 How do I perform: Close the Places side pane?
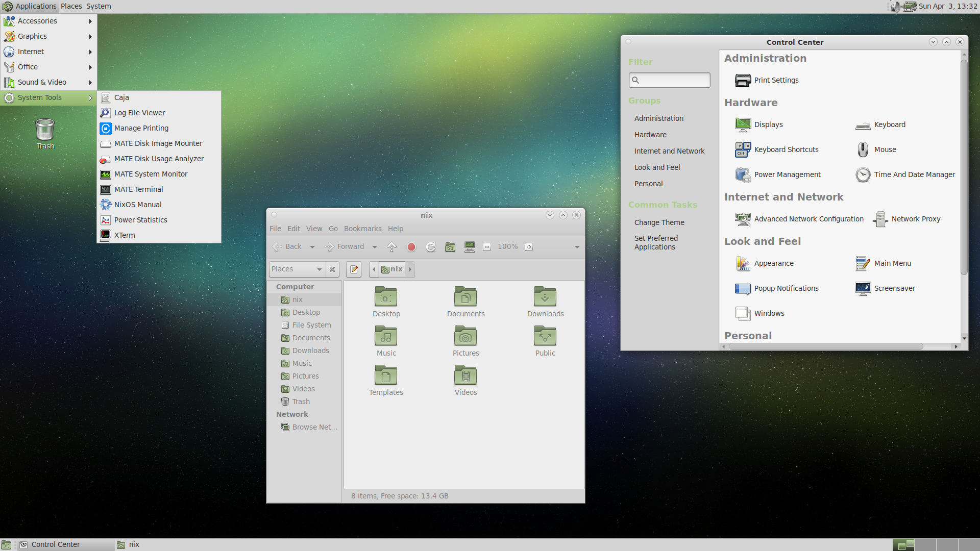tap(332, 269)
